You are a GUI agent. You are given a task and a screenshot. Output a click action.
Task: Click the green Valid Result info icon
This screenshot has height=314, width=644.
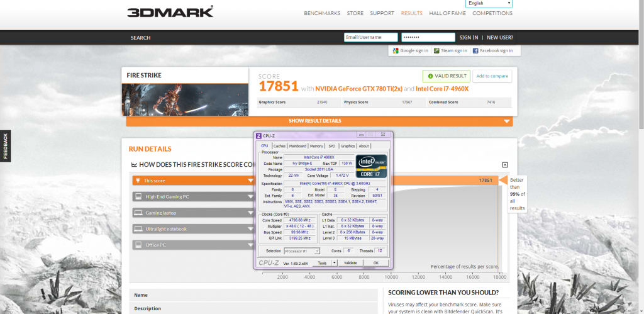[430, 76]
